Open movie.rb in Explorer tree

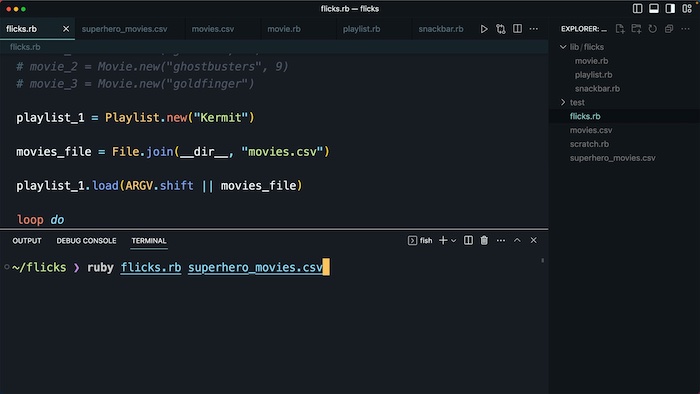pos(592,61)
